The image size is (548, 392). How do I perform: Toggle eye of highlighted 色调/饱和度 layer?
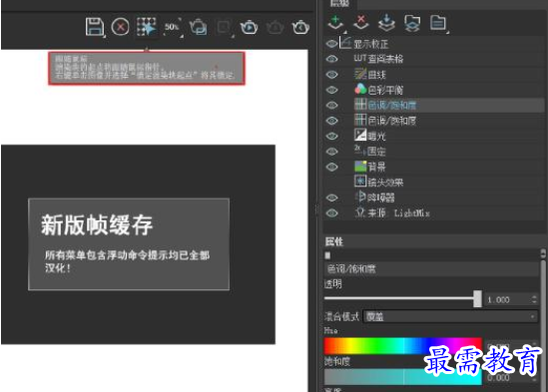click(x=331, y=105)
